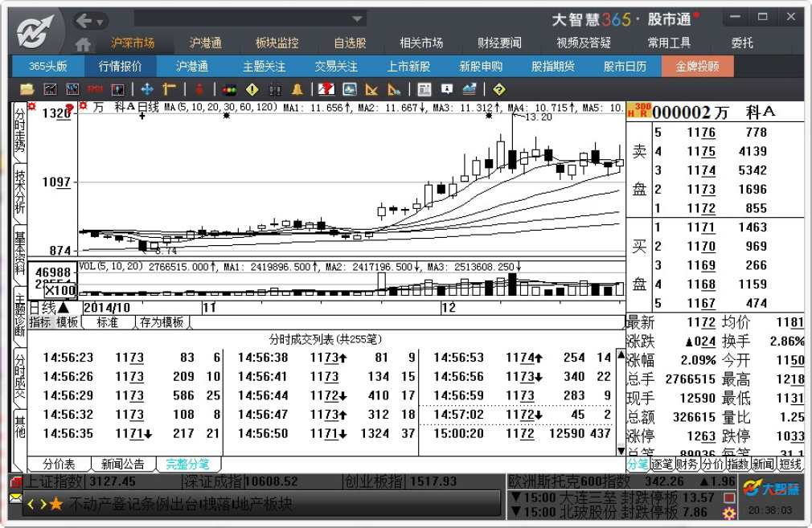Switch to the 行情报价 tab
Viewport: 812px width, 528px height.
coord(120,66)
